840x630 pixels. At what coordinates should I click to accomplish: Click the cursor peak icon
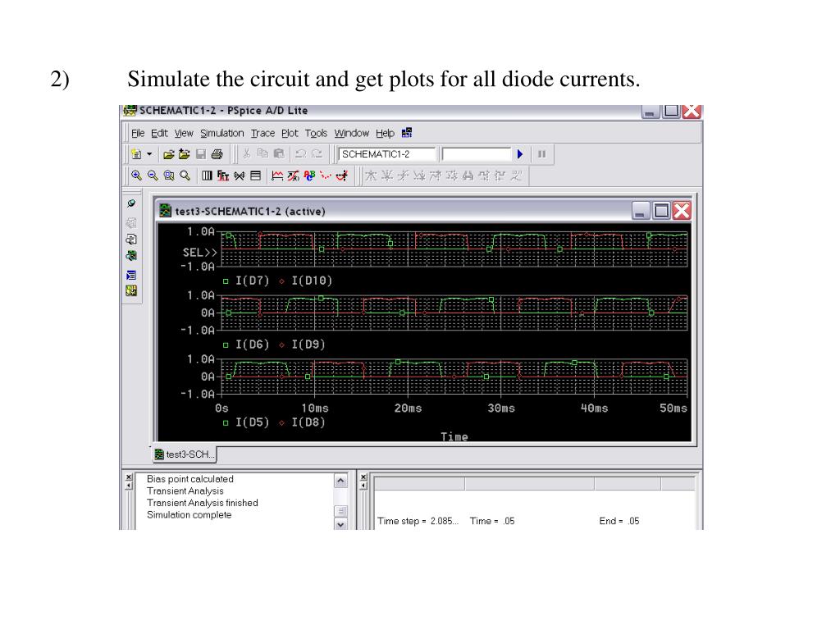[x=371, y=176]
